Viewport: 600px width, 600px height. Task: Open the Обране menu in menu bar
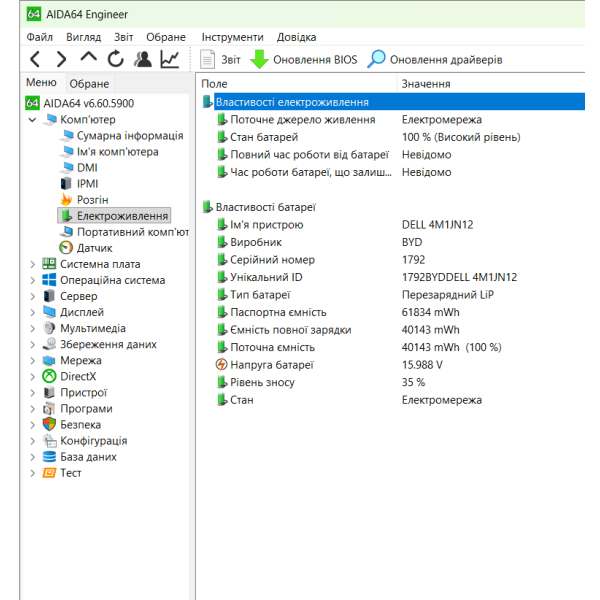tap(166, 37)
